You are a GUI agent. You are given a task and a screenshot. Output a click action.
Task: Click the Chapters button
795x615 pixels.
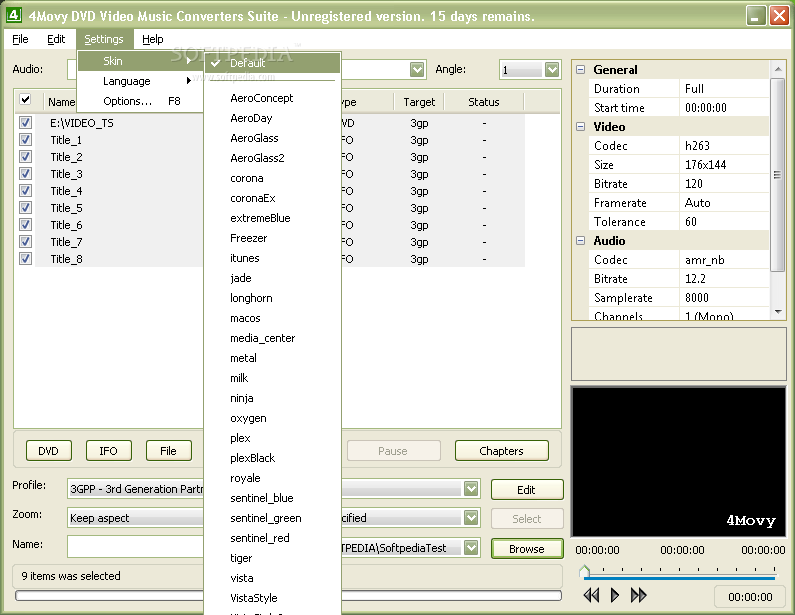point(501,451)
